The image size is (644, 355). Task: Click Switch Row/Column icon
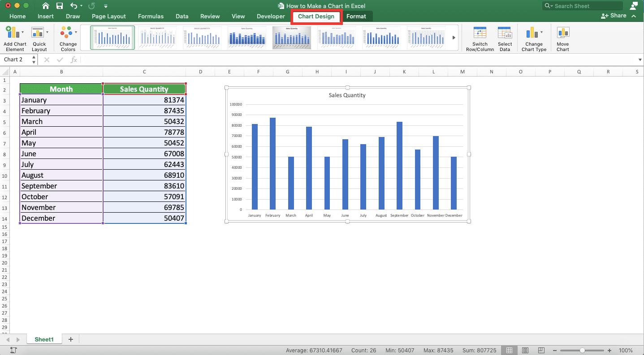point(480,33)
